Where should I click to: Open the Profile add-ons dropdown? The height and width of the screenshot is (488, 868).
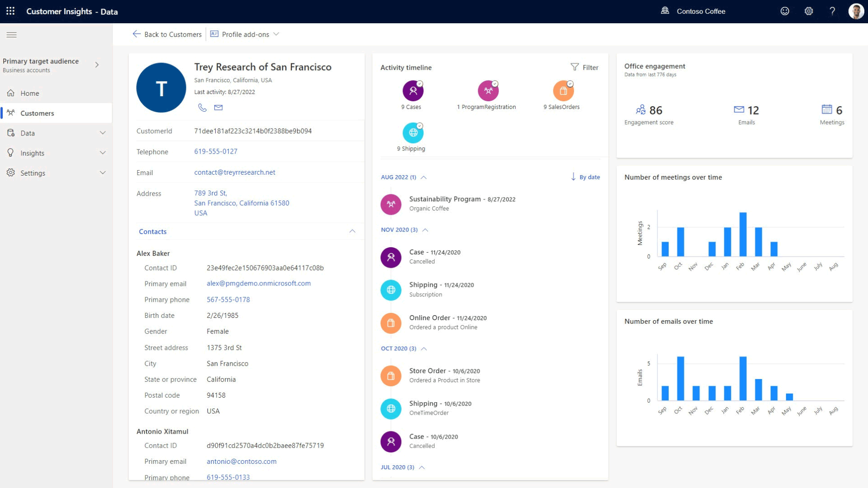coord(276,34)
